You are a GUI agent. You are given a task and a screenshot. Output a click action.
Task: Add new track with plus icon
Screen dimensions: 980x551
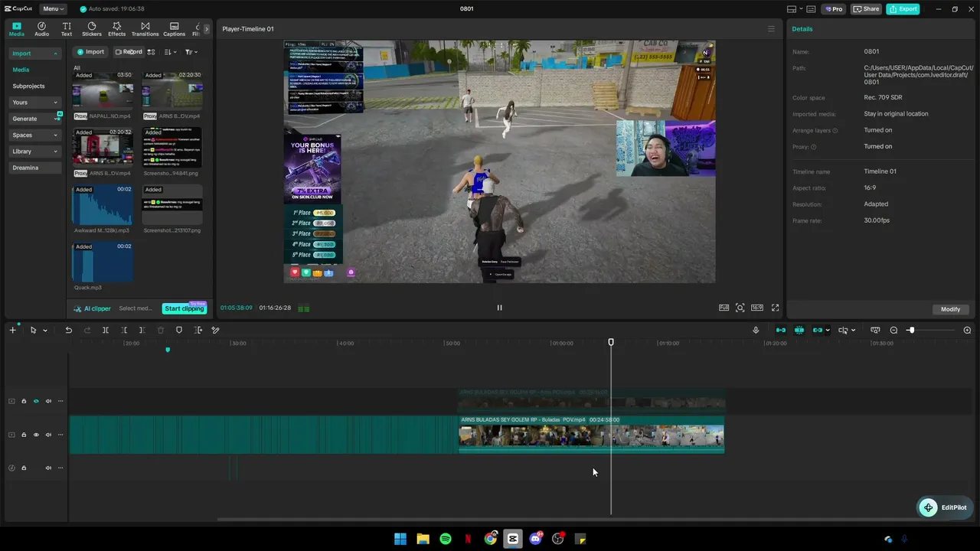(x=12, y=330)
